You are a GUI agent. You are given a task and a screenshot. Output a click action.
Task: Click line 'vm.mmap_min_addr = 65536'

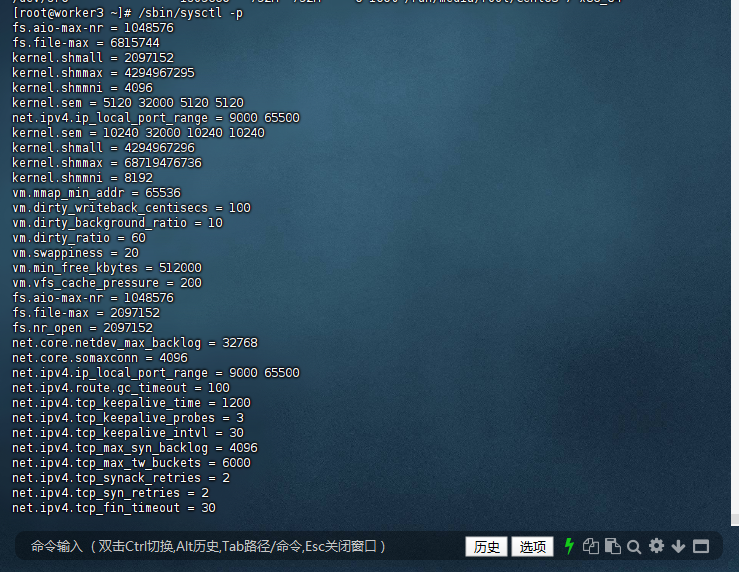[x=96, y=193]
